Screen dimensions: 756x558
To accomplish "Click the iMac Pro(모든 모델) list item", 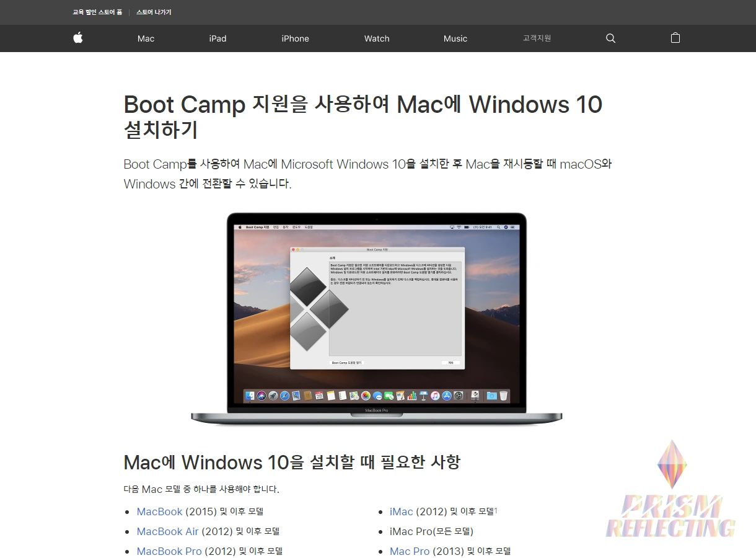I will pyautogui.click(x=431, y=531).
